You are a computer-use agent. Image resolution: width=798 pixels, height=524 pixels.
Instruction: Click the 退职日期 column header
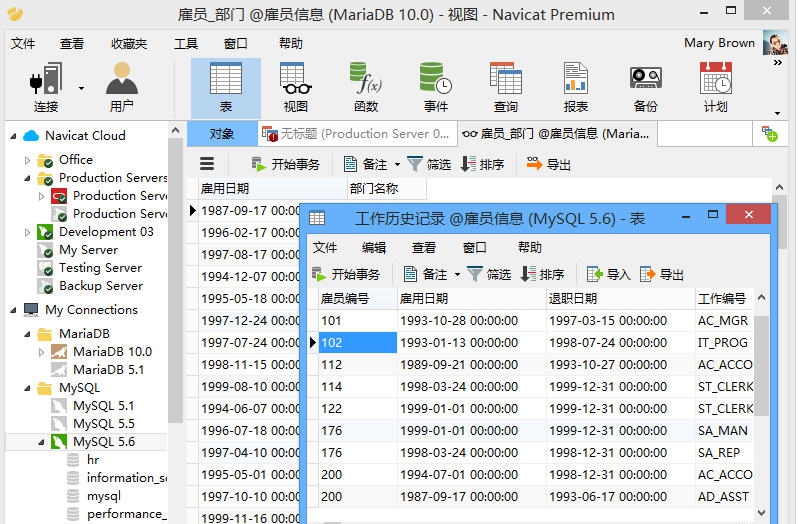(620, 299)
